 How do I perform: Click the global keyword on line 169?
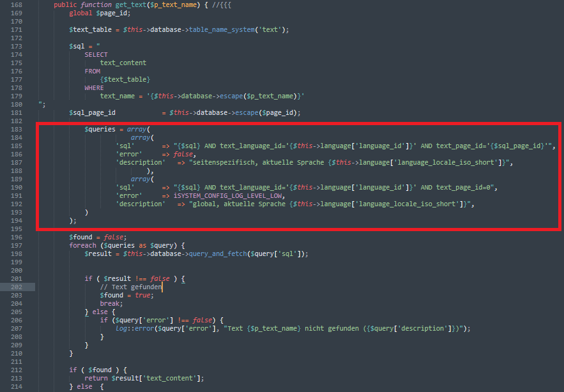[x=82, y=13]
